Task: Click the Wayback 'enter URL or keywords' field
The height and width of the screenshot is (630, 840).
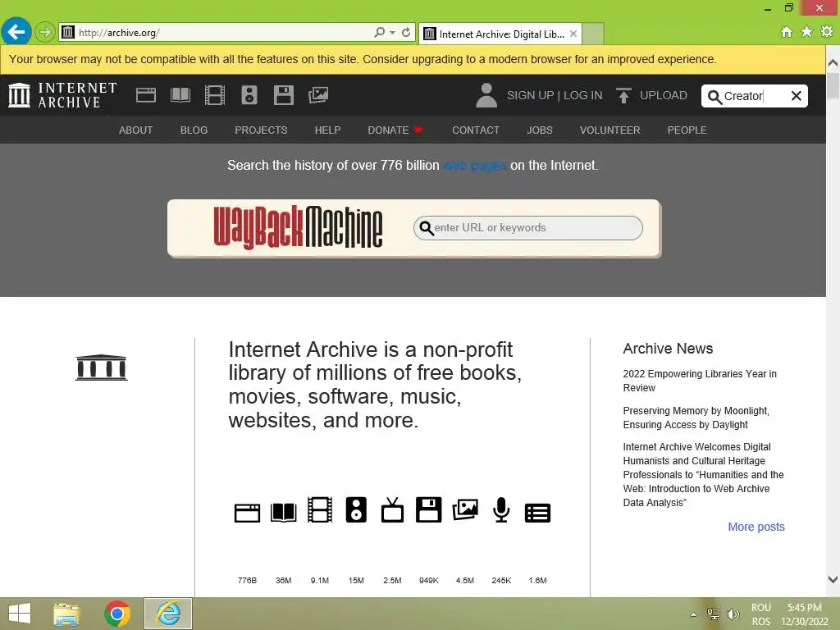Action: (x=527, y=228)
